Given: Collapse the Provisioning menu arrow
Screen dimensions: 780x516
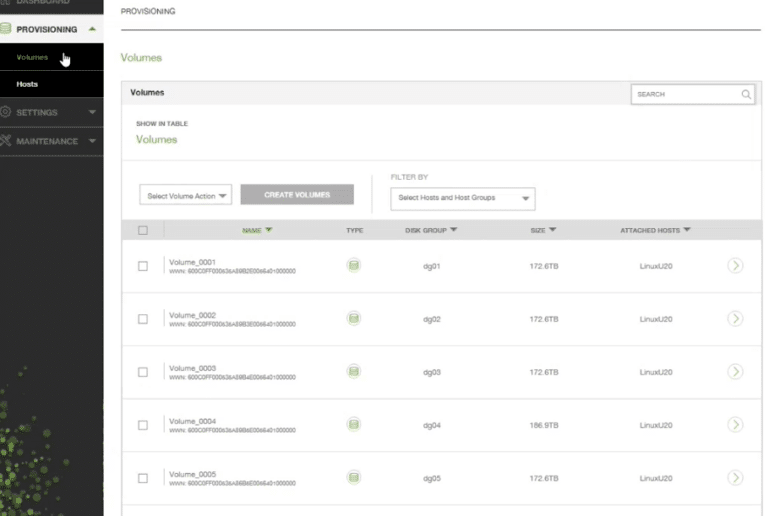Looking at the screenshot, I should pyautogui.click(x=92, y=29).
